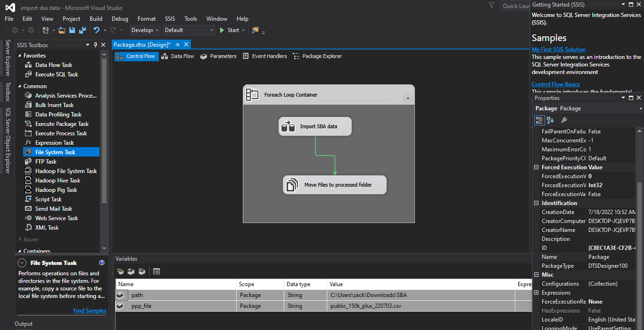Click the Delete Variable icon in Variables panel
Viewport: 644px width, 330px height.
coord(141,272)
